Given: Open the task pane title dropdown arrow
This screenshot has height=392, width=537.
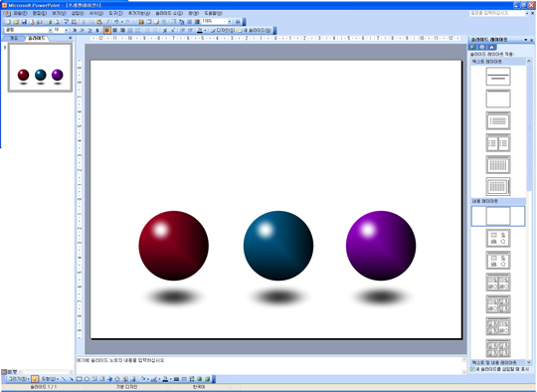Looking at the screenshot, I should [526, 40].
